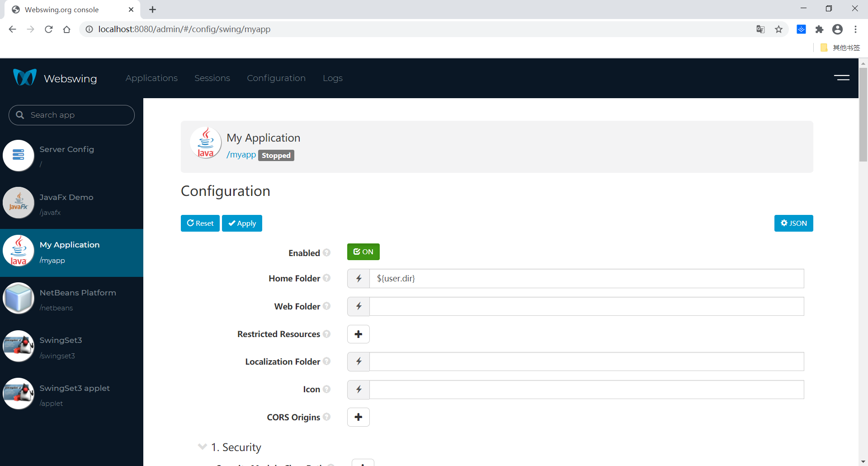The image size is (868, 466).
Task: Toggle Enabled switch to OFF
Action: [363, 252]
